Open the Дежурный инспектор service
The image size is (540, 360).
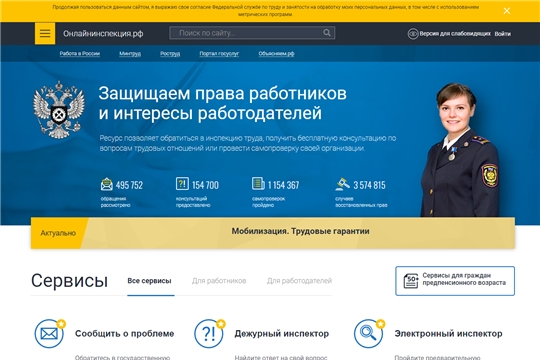(x=282, y=333)
